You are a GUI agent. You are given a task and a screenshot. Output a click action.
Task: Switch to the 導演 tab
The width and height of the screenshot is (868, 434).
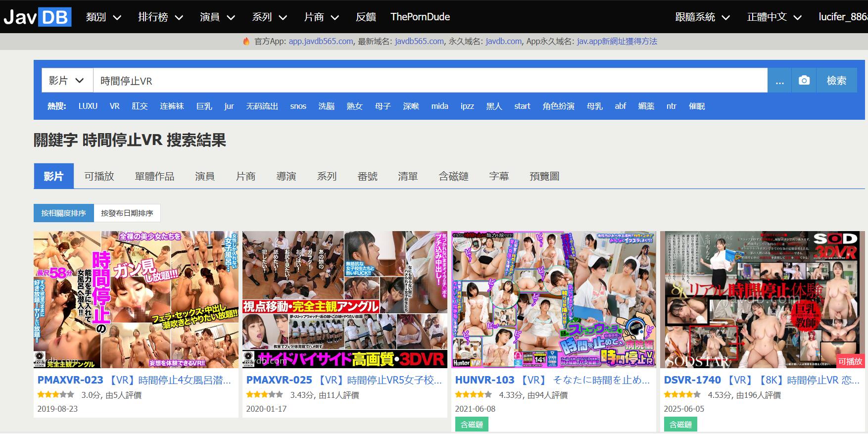[286, 176]
